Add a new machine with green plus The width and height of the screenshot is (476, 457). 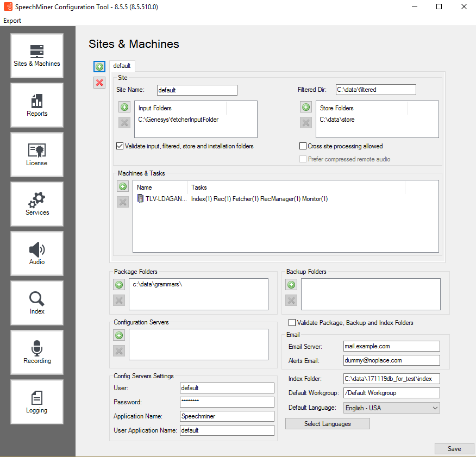click(x=123, y=186)
